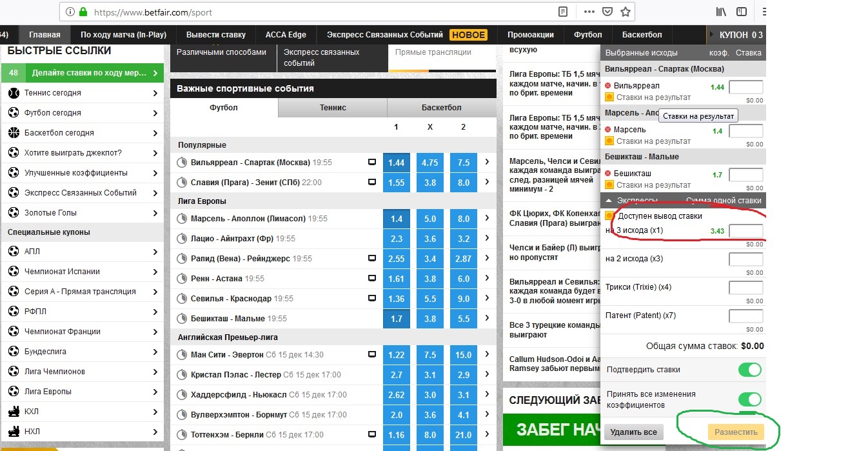Remove Бешикташ selection with red cross icon
868x451 pixels.
tap(607, 174)
